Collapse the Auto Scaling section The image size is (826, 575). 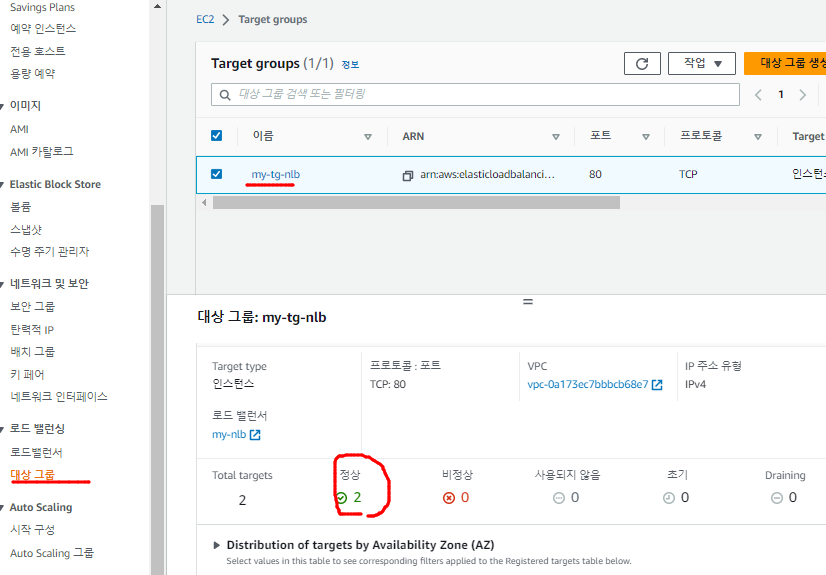[x=2, y=509]
